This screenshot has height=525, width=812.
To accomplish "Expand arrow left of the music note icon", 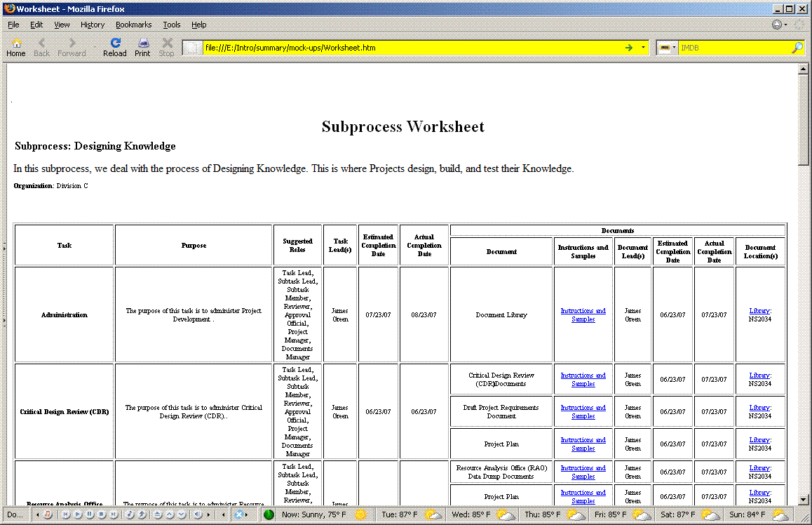I will (x=37, y=514).
